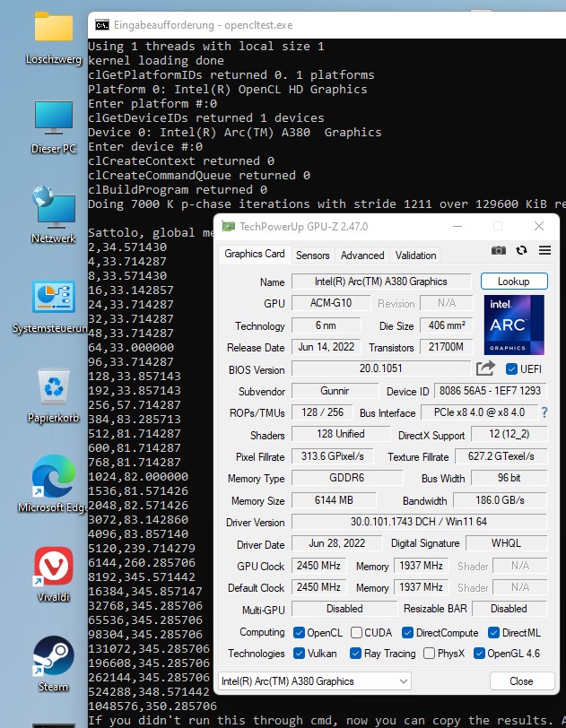The width and height of the screenshot is (566, 728).
Task: Click the ACM-G10 GPU field
Action: click(331, 303)
